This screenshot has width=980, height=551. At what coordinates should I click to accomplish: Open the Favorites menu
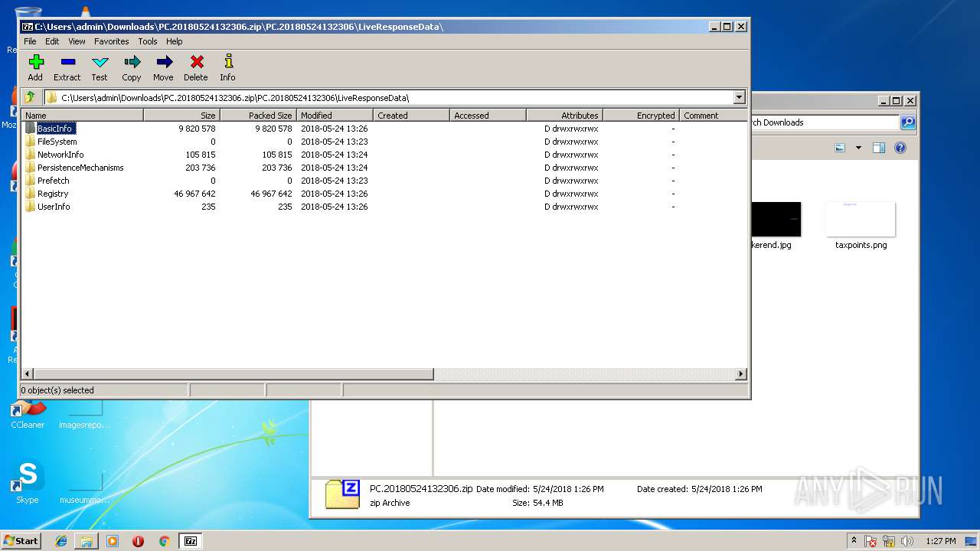pos(112,41)
